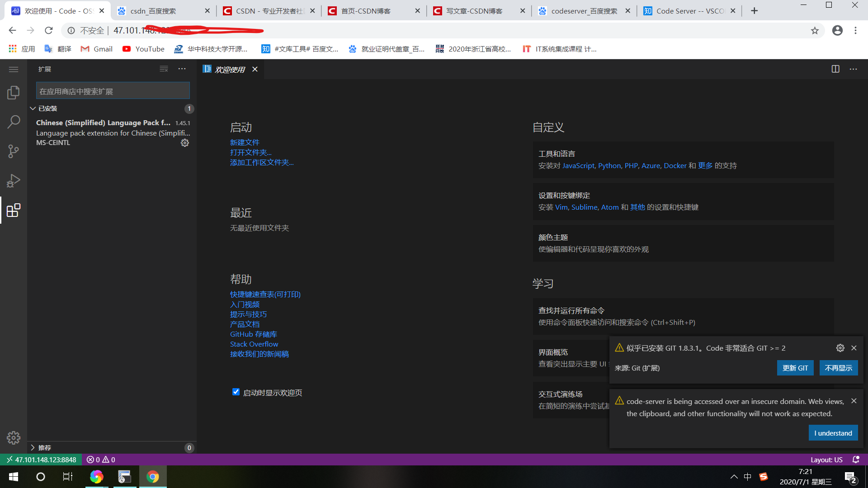
Task: Click the notifications bell in the status bar
Action: tap(856, 460)
